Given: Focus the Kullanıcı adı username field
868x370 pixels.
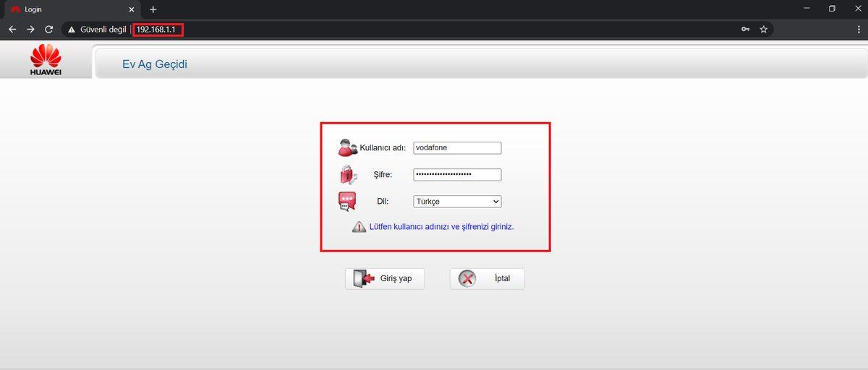Looking at the screenshot, I should pos(457,147).
